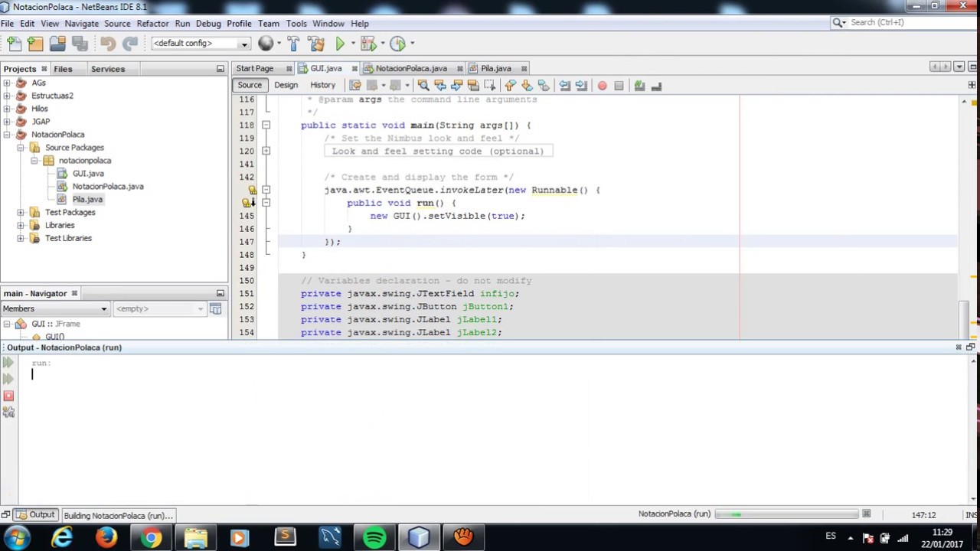
Task: Click the build progress bar in status bar
Action: [786, 514]
